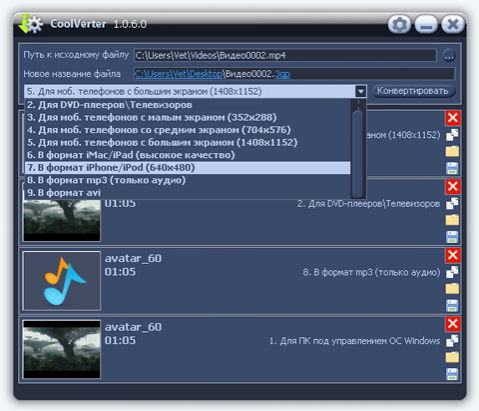Choose the iMac/iPad high quality preset
The image size is (479, 411).
(x=188, y=155)
